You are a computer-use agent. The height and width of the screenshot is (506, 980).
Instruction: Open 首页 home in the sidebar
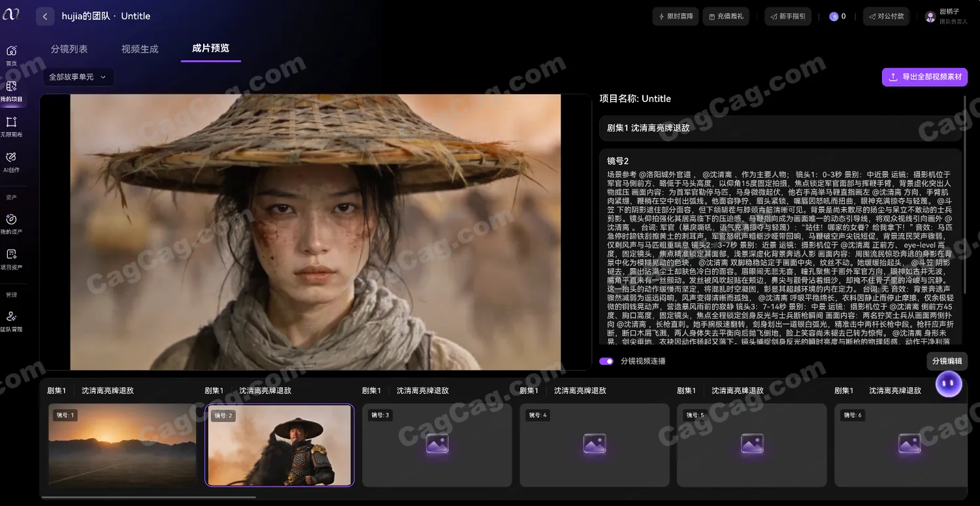coord(11,55)
